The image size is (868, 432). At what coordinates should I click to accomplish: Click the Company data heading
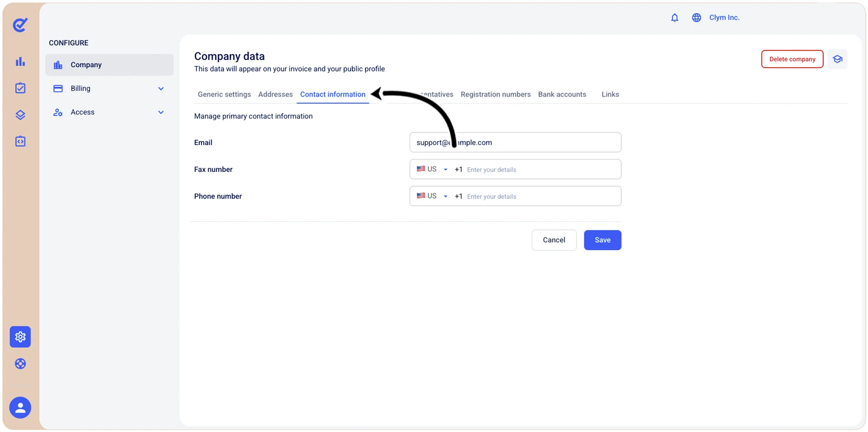click(230, 56)
